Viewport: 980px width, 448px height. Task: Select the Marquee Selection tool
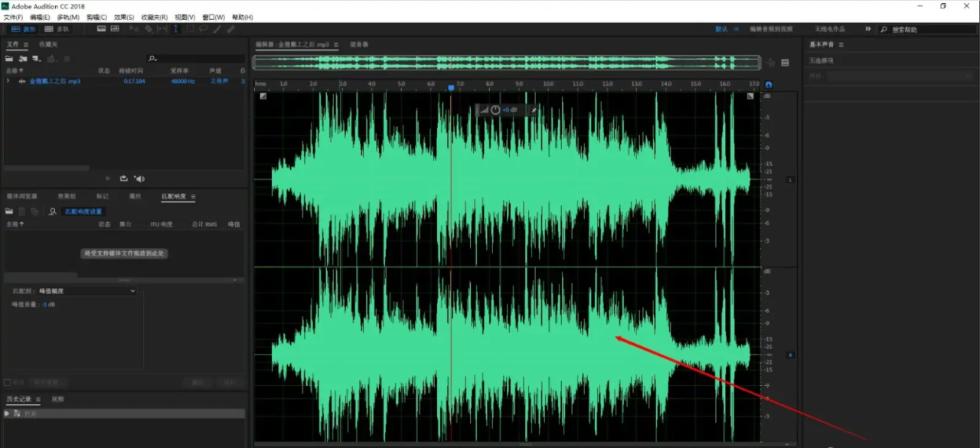click(x=189, y=29)
